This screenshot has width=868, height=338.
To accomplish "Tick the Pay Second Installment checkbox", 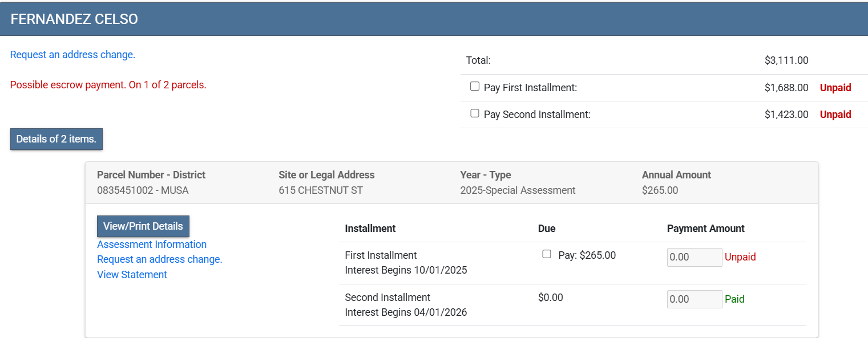I will tap(474, 113).
